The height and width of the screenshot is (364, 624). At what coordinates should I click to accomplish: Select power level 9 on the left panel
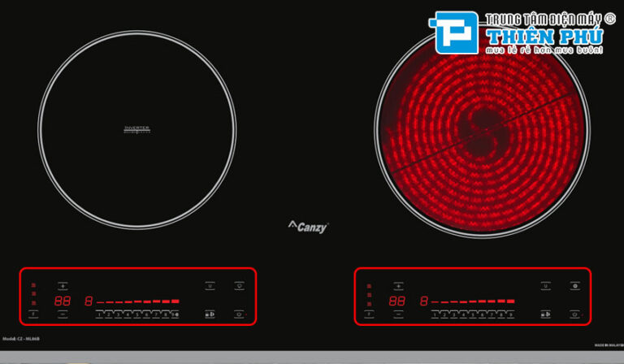pos(175,314)
